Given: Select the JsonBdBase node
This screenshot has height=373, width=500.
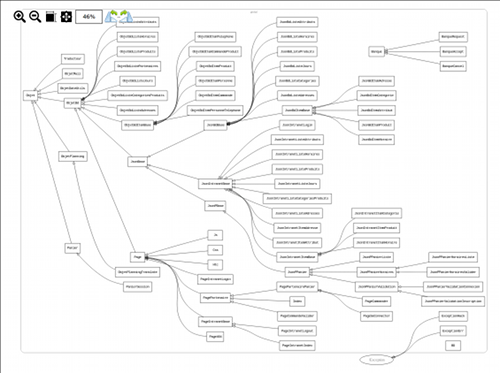Looking at the screenshot, I should (x=215, y=125).
